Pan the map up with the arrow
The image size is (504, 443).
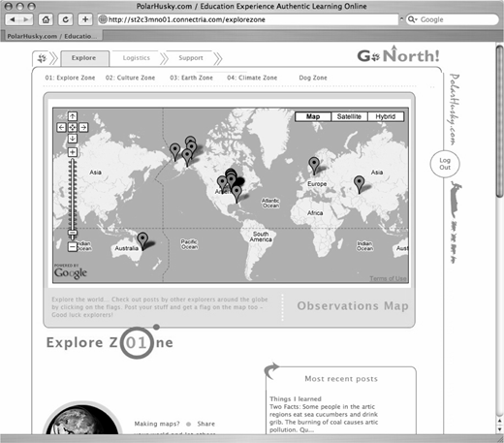[x=73, y=116]
